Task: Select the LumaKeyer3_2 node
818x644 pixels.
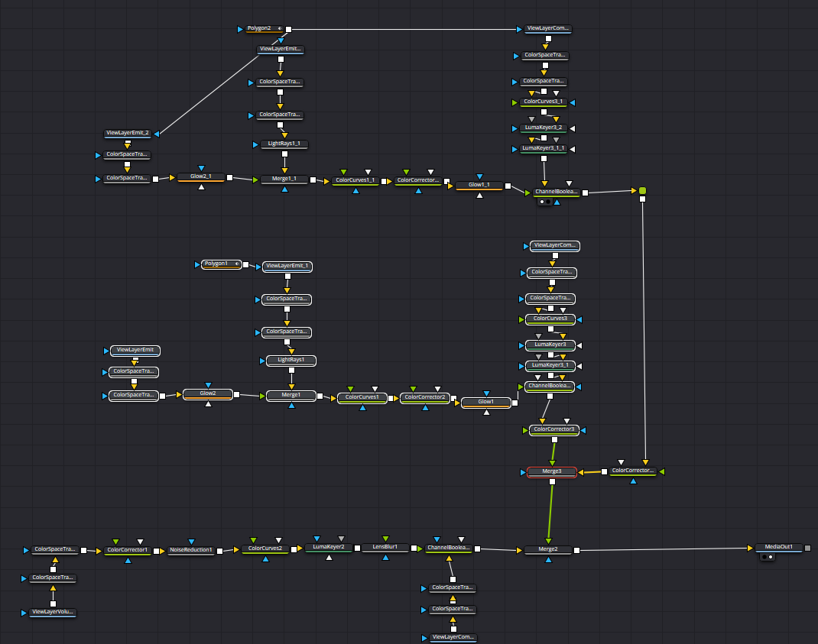Action: 544,128
